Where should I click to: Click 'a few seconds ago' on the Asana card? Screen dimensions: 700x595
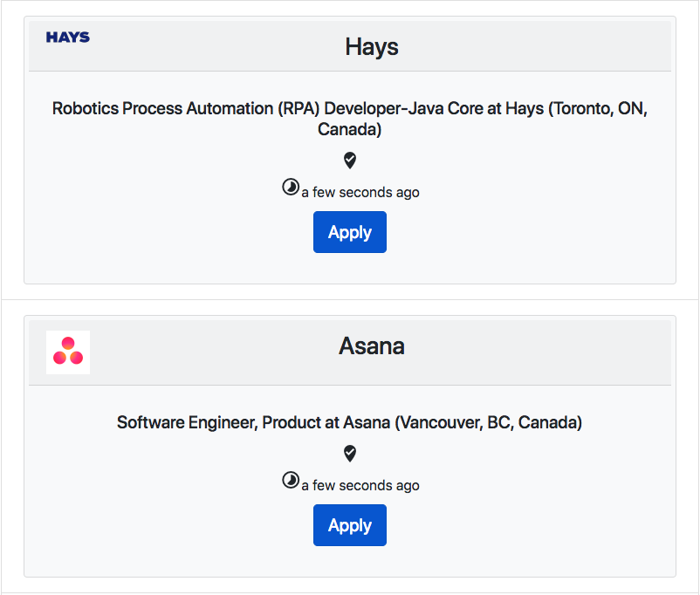pos(360,485)
